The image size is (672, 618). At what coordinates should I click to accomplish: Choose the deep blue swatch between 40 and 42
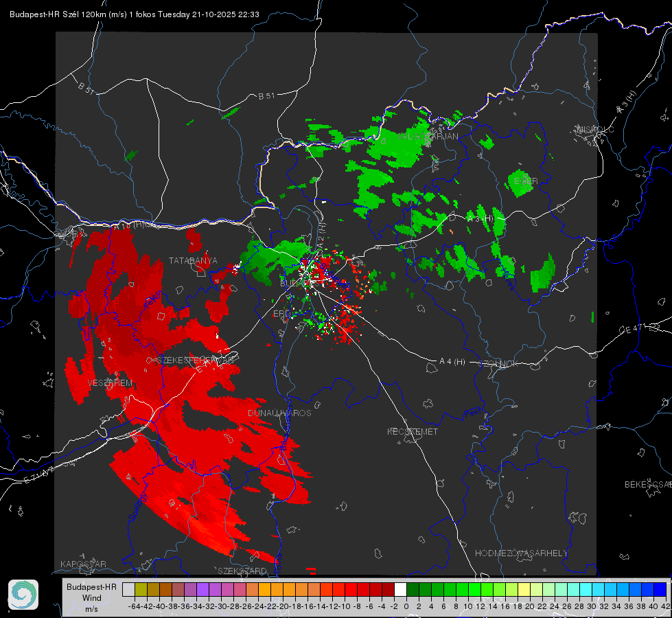660,589
